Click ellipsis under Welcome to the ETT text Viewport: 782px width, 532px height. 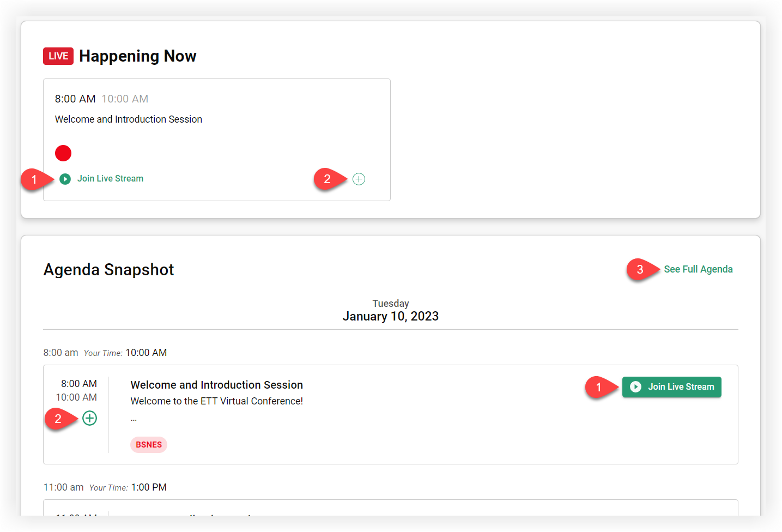tap(134, 419)
